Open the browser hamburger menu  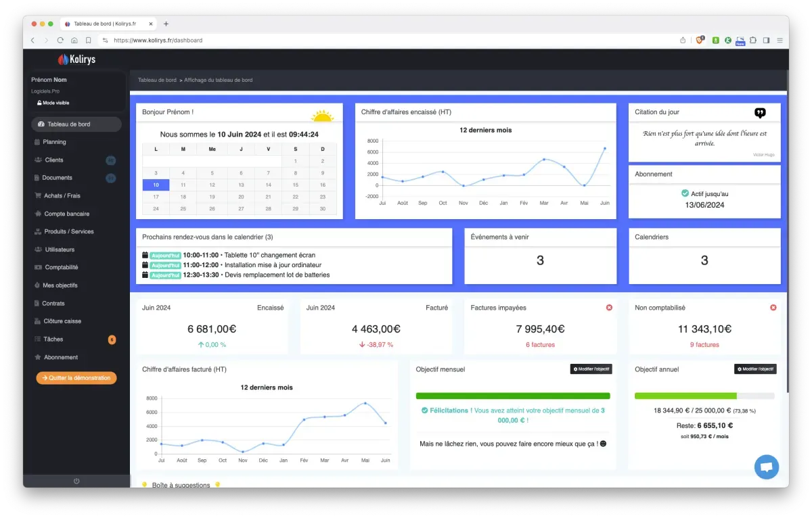pyautogui.click(x=780, y=41)
